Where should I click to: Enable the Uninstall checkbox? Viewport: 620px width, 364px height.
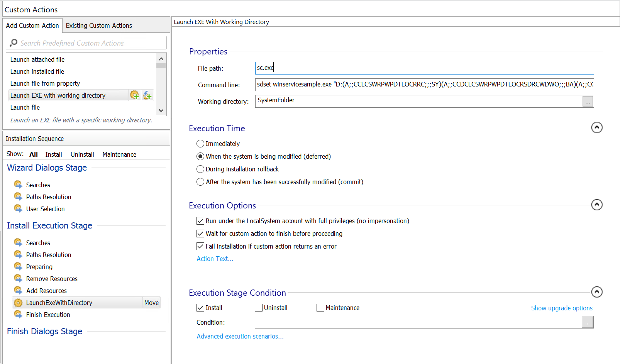click(259, 308)
